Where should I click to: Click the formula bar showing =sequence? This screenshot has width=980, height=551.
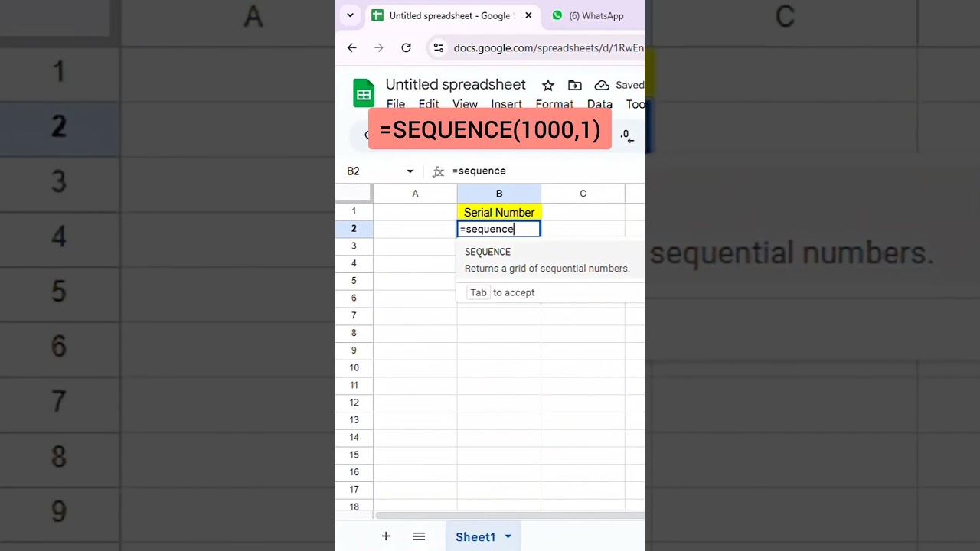(x=547, y=171)
